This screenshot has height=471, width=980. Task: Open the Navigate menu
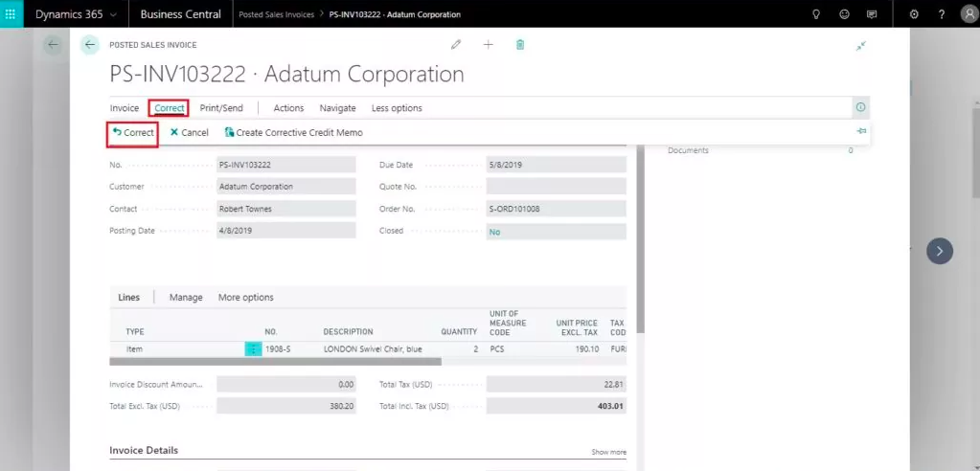tap(337, 108)
